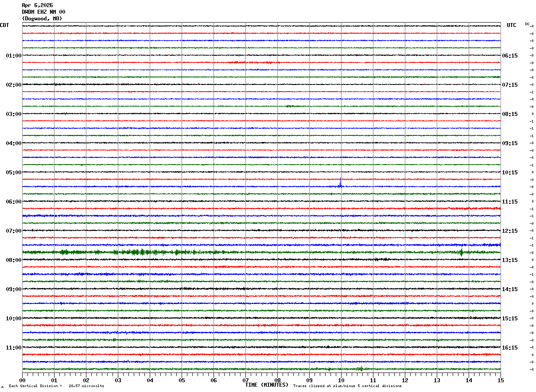536x392 pixels.
Task: Click the "TIME (MINUTES)" axis title
Action: coord(267,385)
